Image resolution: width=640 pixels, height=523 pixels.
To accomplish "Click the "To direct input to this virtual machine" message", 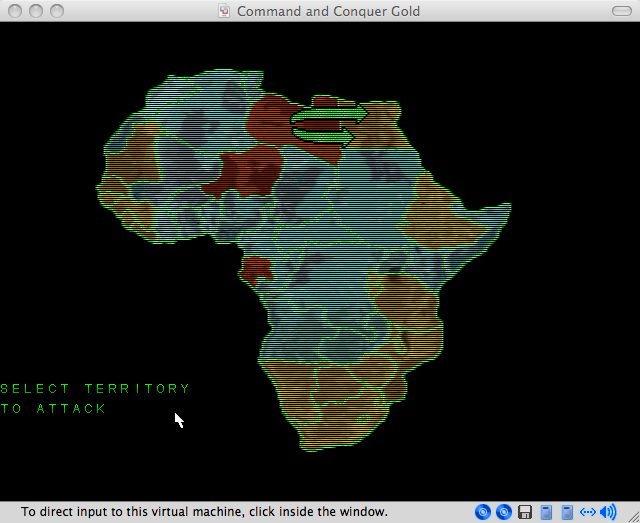I will [204, 512].
